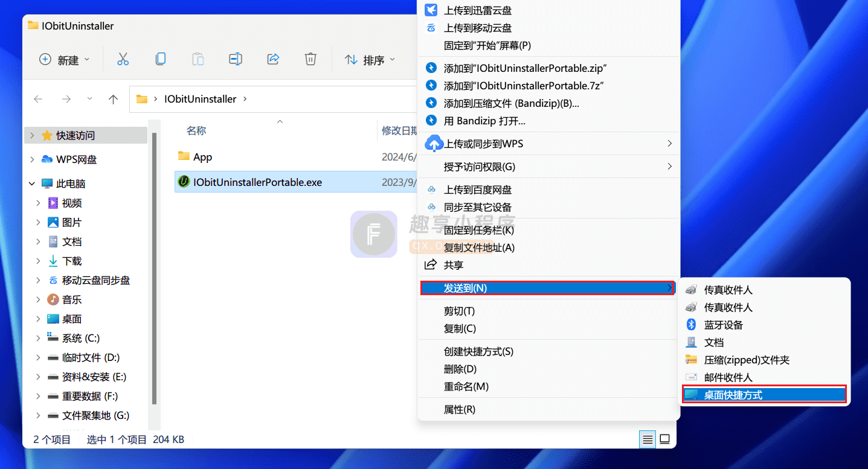Screen dimensions: 868x469
Task: Click the mail envelope icon beside 邮件收件人
Action: click(692, 377)
